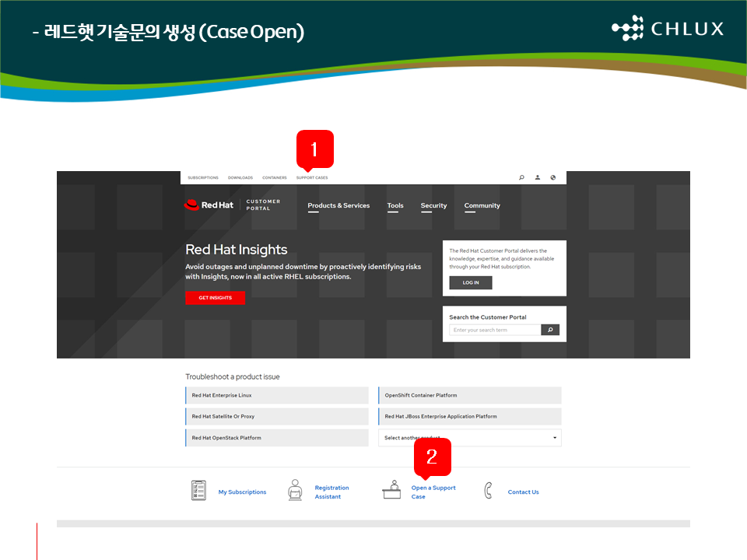Select OpenShift Container Platform
747x560 pixels.
point(470,395)
